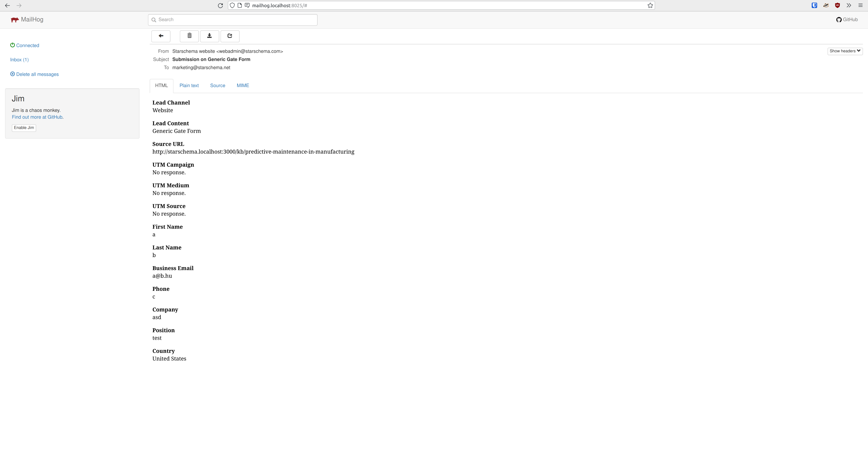The image size is (868, 465).
Task: Download the message using the download icon
Action: [x=210, y=36]
